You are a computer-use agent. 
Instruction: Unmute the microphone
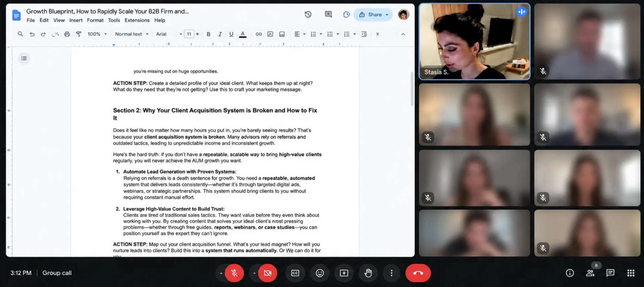pos(234,273)
